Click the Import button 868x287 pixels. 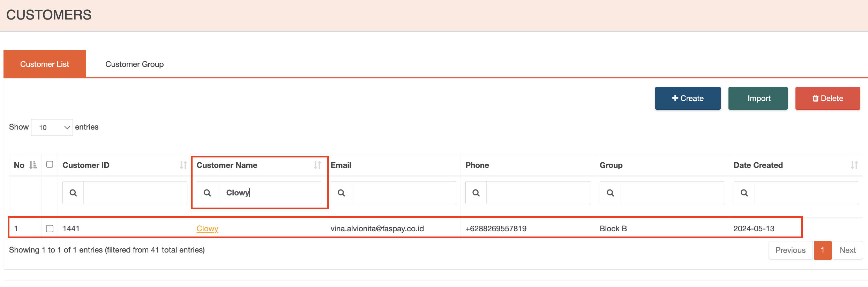[758, 98]
